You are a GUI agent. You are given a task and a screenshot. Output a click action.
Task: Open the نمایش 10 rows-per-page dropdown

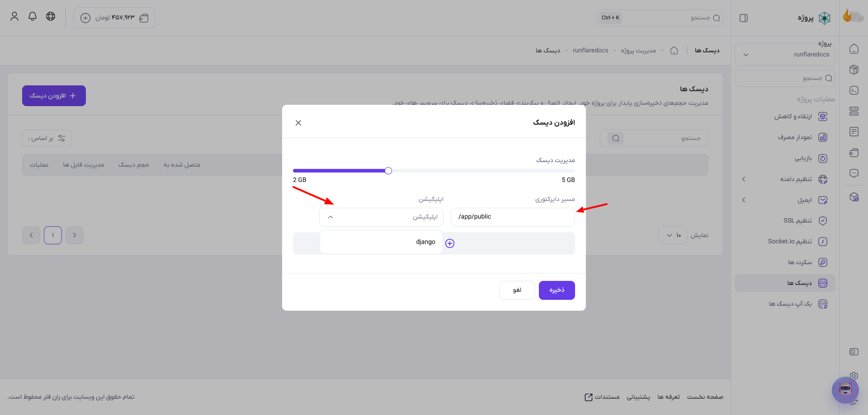tap(673, 235)
